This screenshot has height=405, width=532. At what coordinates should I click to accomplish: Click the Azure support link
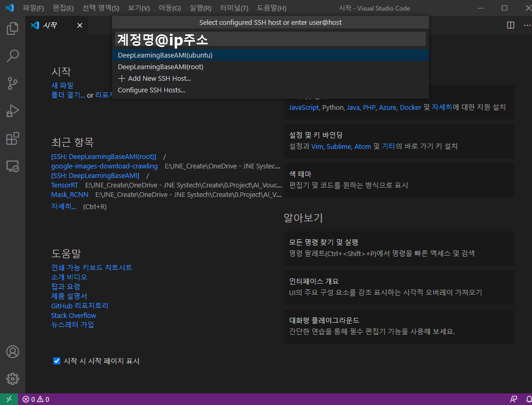pyautogui.click(x=387, y=108)
